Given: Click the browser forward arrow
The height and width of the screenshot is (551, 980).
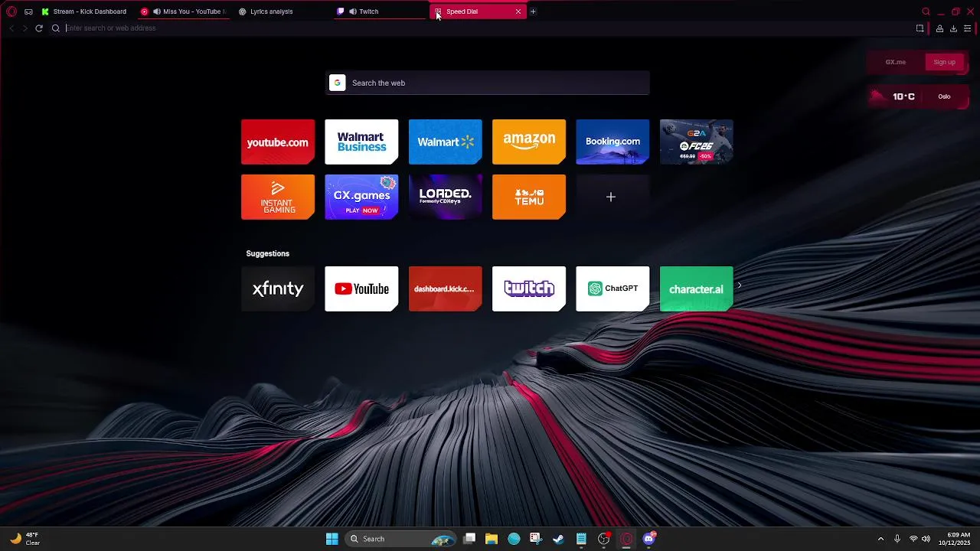Looking at the screenshot, I should 24,28.
